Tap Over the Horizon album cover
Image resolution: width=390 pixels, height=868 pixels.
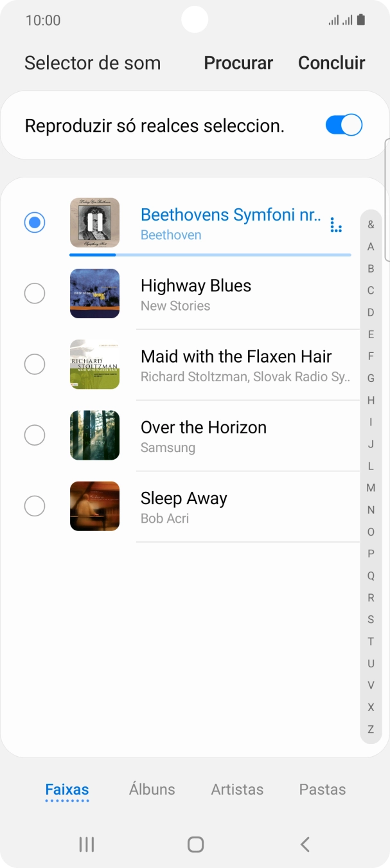coord(94,435)
